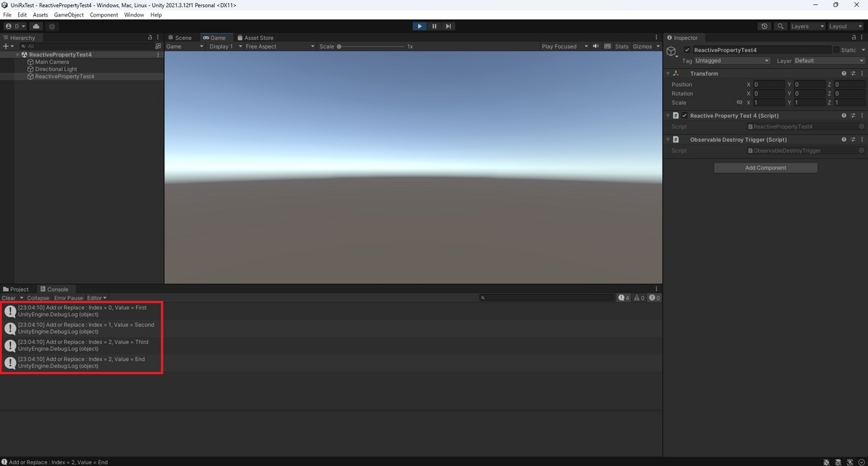This screenshot has height=466, width=868.
Task: Select Main Camera in Hierarchy
Action: pyautogui.click(x=52, y=62)
